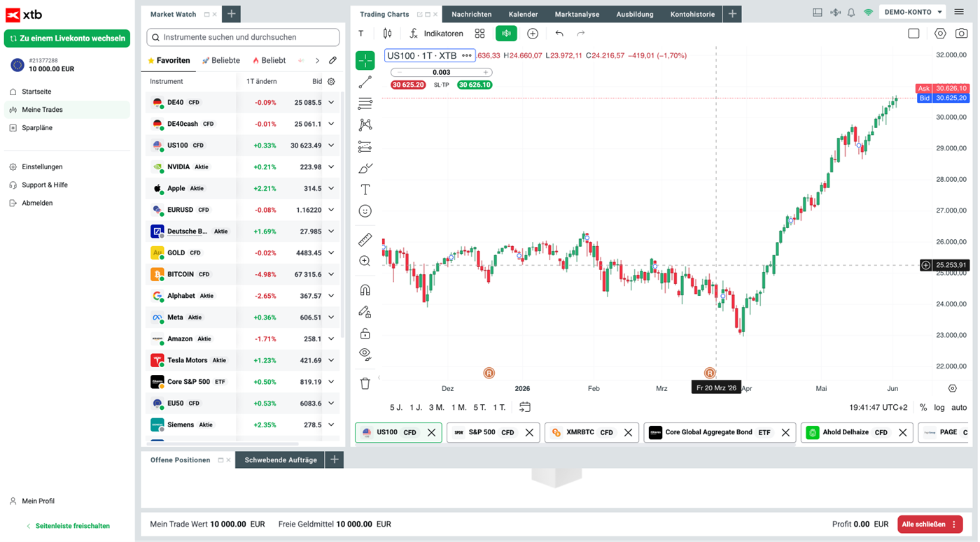Increase trade volume with plus stepper
The image size is (980, 542).
[485, 72]
